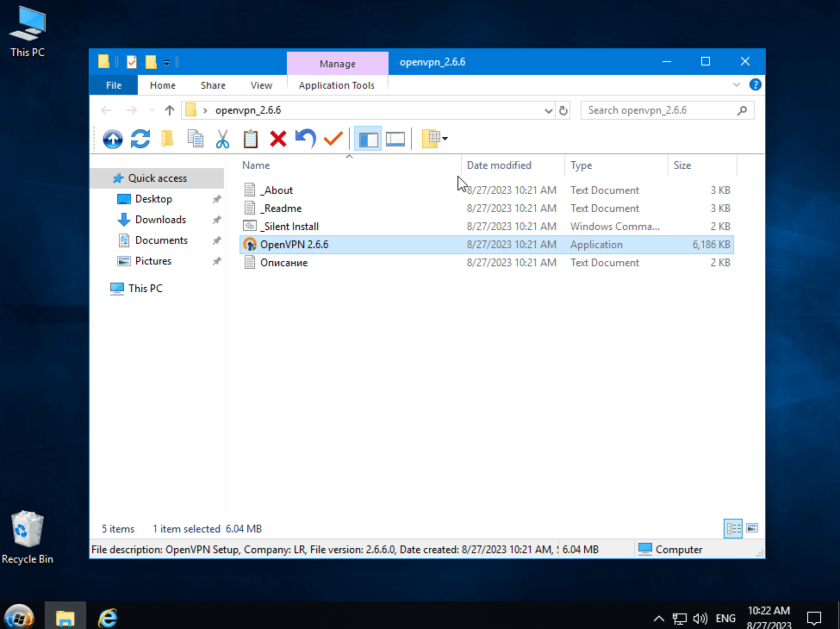
Task: Switch to Large icons view in the status bar
Action: 752,528
